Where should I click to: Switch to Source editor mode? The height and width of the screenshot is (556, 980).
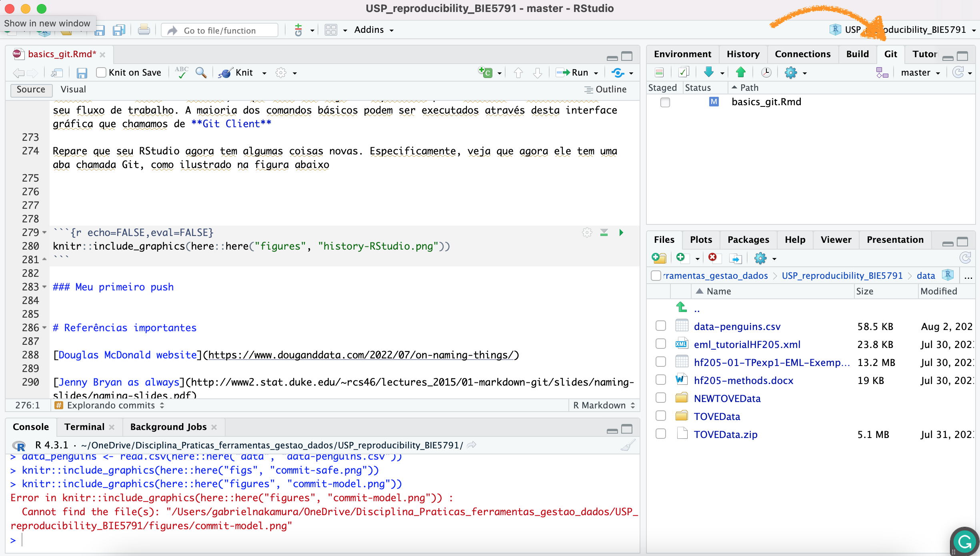31,90
